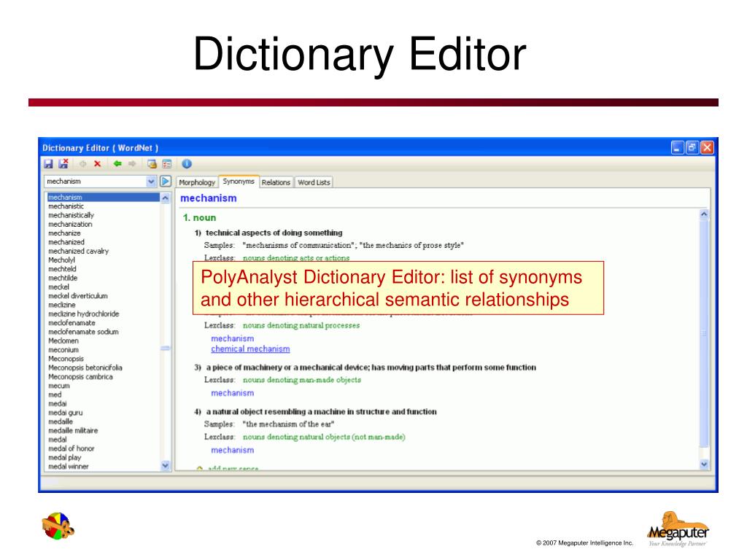Screen dimensions: 747x560
Task: Select the Synonyms tab
Action: pos(239,182)
